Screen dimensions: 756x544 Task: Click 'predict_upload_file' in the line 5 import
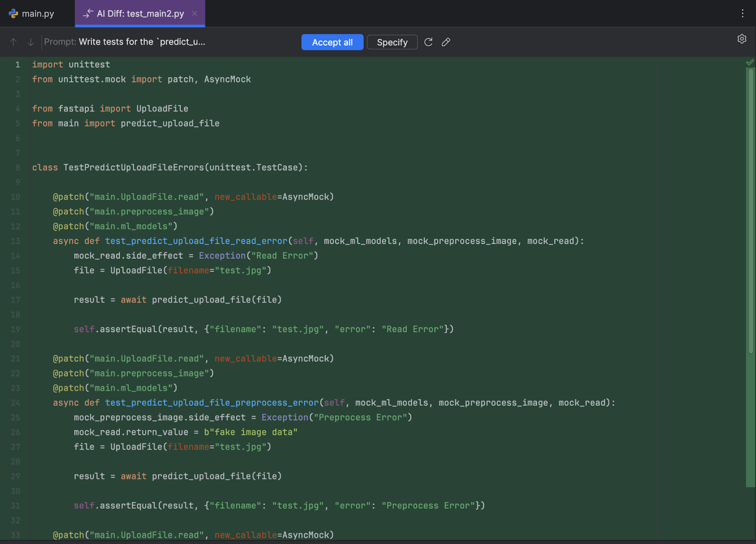(x=170, y=123)
